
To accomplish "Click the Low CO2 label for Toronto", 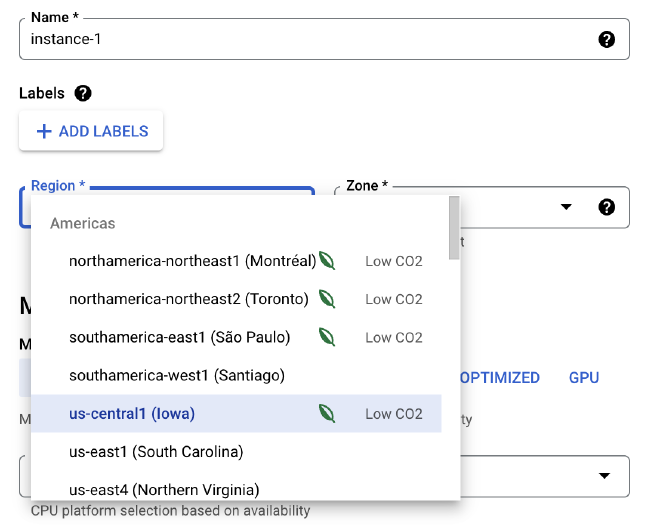I will click(394, 299).
